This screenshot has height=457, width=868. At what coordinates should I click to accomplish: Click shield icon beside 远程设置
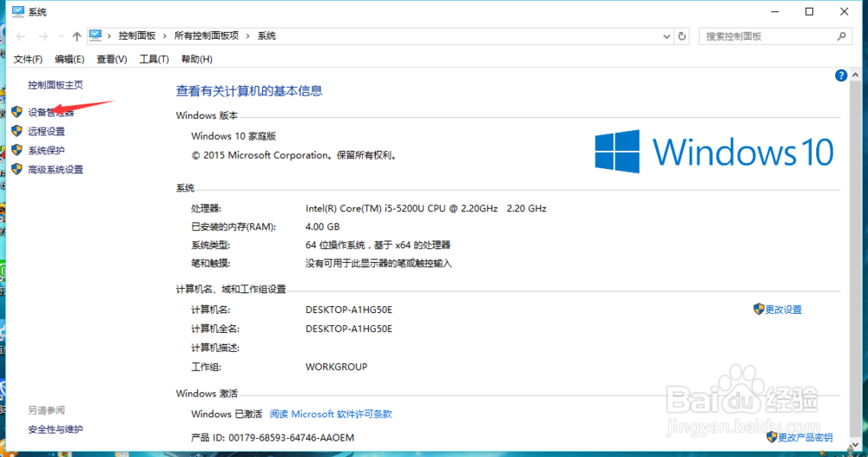click(17, 131)
